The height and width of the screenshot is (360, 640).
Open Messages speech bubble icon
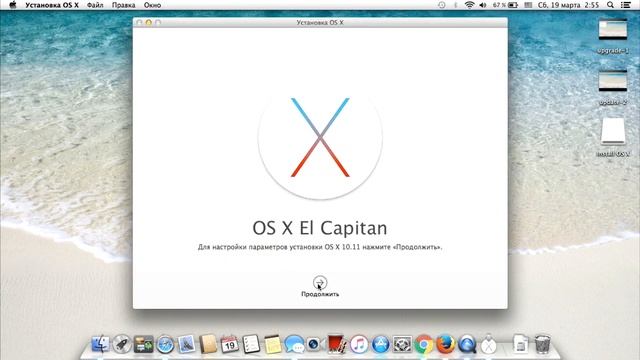point(294,344)
